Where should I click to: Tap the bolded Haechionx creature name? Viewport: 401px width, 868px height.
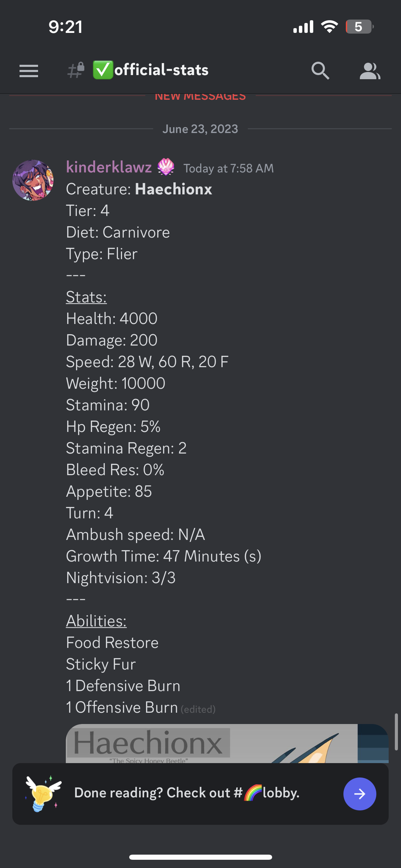[173, 189]
